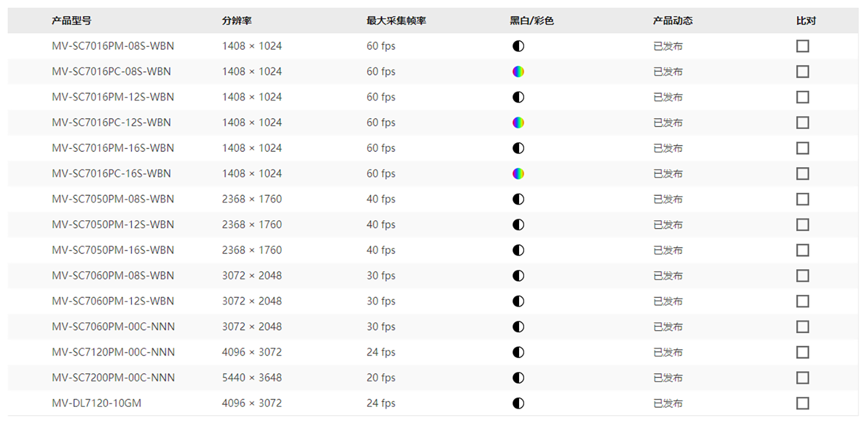Click the color icon for MV-SC7016PC-16S-WBN
This screenshot has width=868, height=421.
pos(518,173)
